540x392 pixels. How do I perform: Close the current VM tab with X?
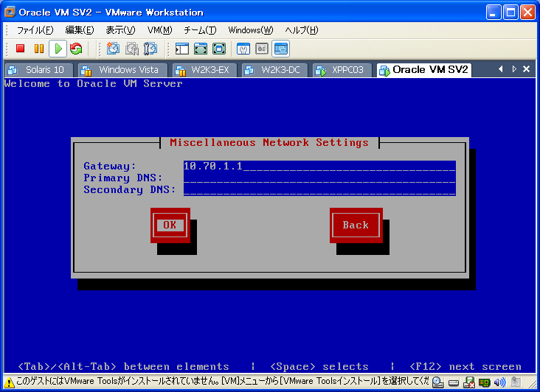click(526, 69)
